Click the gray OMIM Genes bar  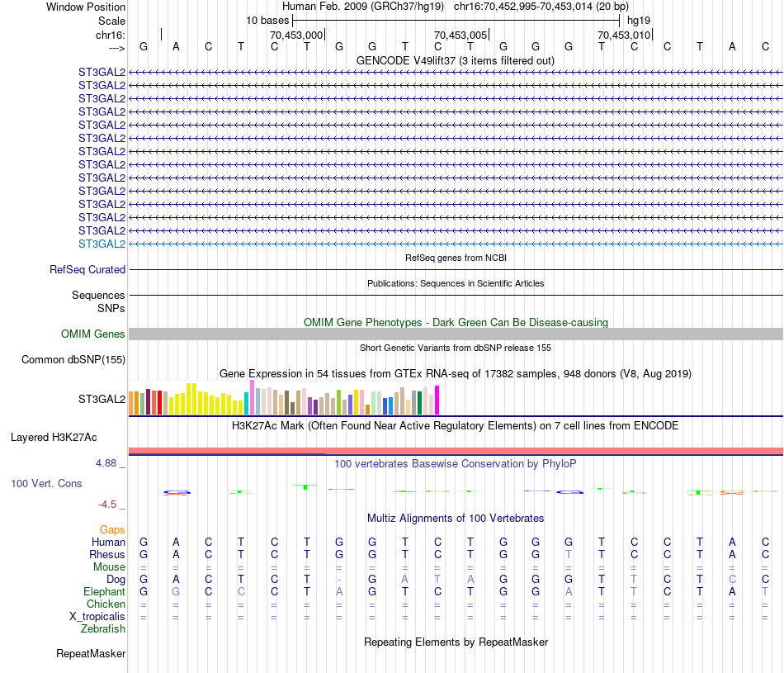tap(456, 334)
